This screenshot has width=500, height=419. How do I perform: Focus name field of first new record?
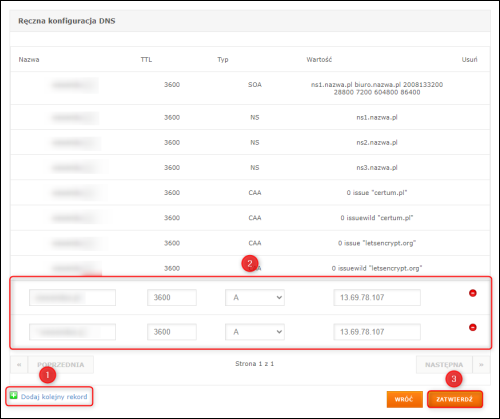tap(72, 297)
